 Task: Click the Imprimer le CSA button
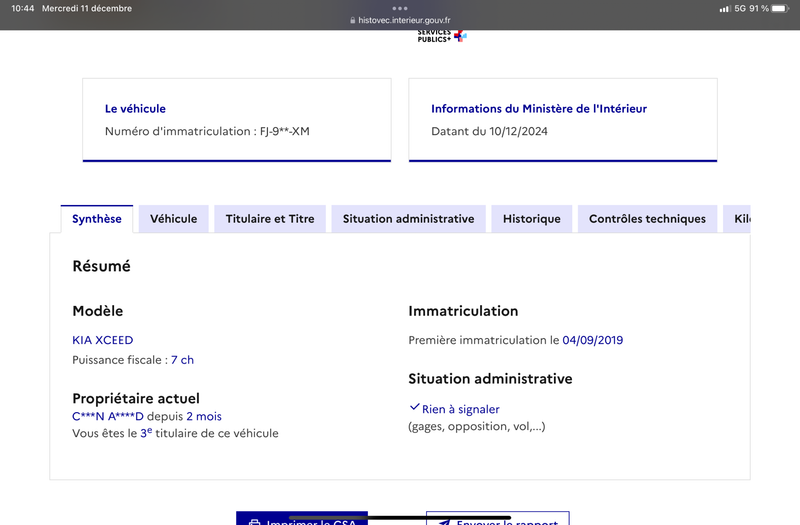tap(302, 518)
